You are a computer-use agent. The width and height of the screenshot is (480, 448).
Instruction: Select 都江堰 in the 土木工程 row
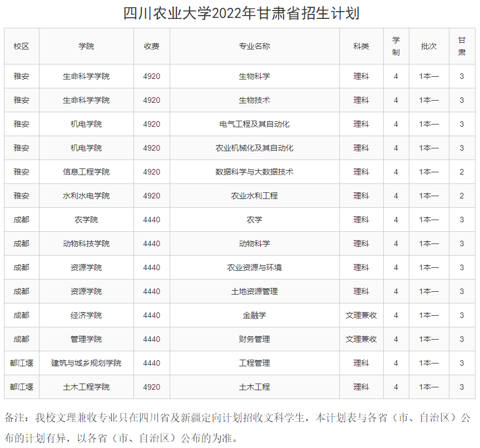pos(22,386)
